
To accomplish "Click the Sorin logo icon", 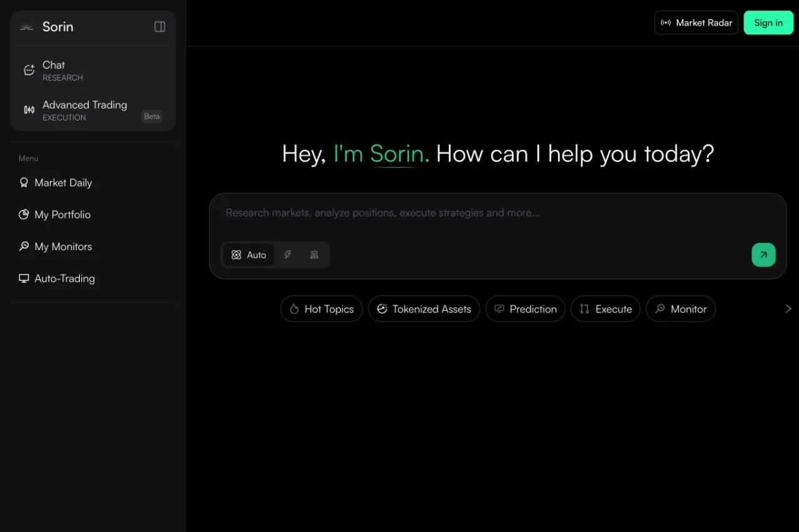I will (26, 27).
